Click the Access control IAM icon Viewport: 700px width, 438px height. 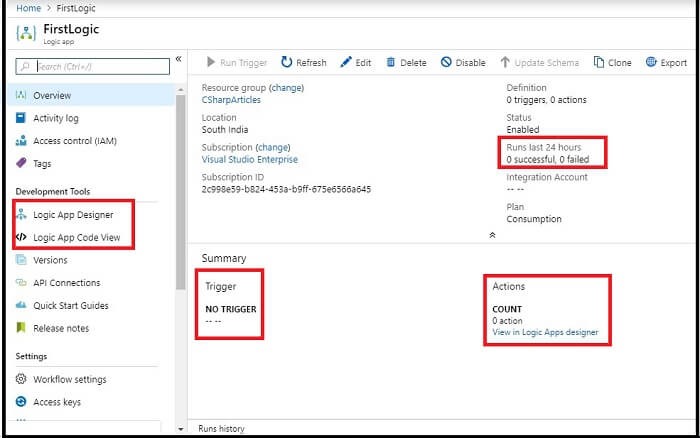coord(21,141)
